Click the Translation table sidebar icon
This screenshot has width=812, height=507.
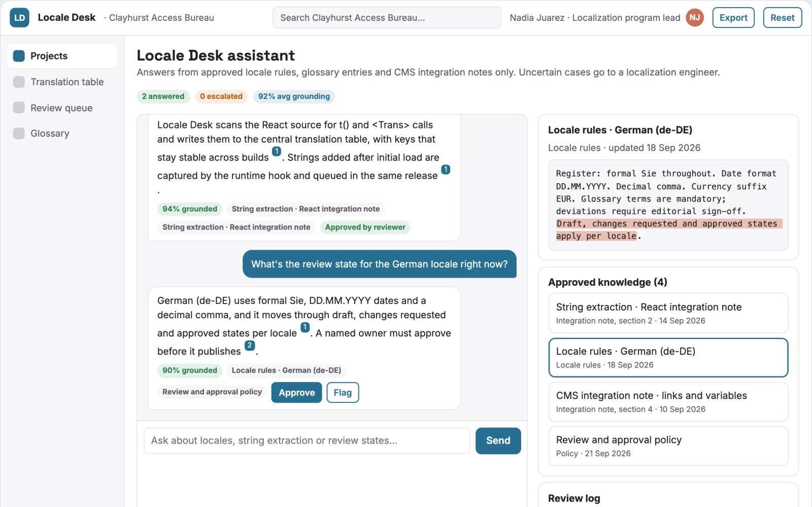point(19,82)
